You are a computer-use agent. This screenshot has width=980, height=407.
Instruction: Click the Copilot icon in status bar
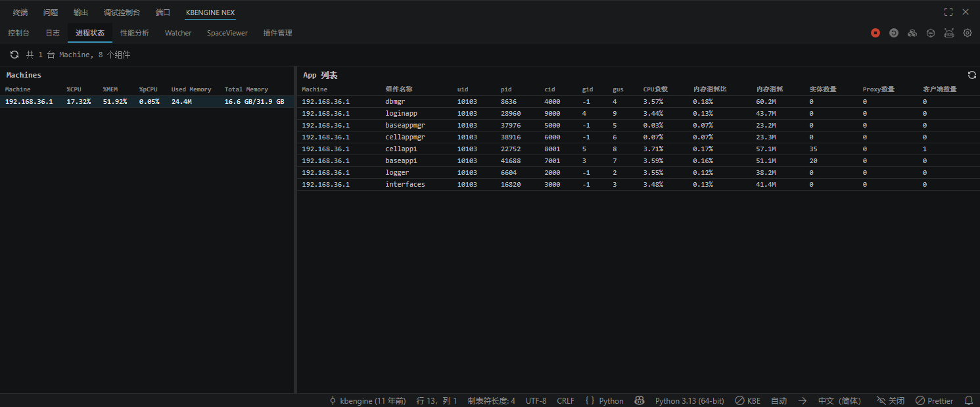(x=639, y=400)
